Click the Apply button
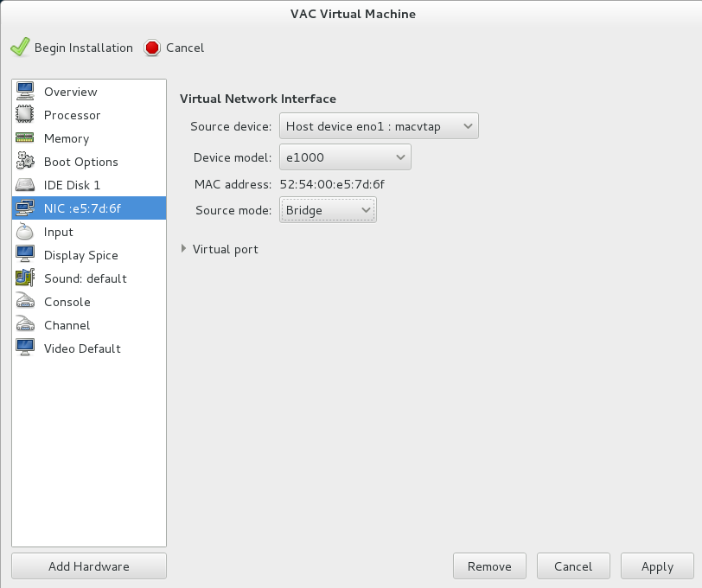Viewport: 702px width, 588px height. [657, 566]
